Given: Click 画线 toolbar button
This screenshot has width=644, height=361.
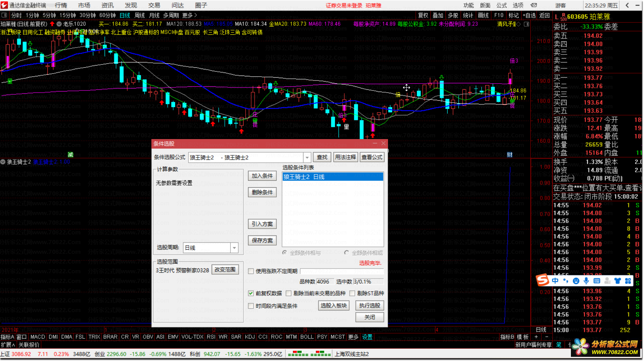Looking at the screenshot, I should (483, 15).
